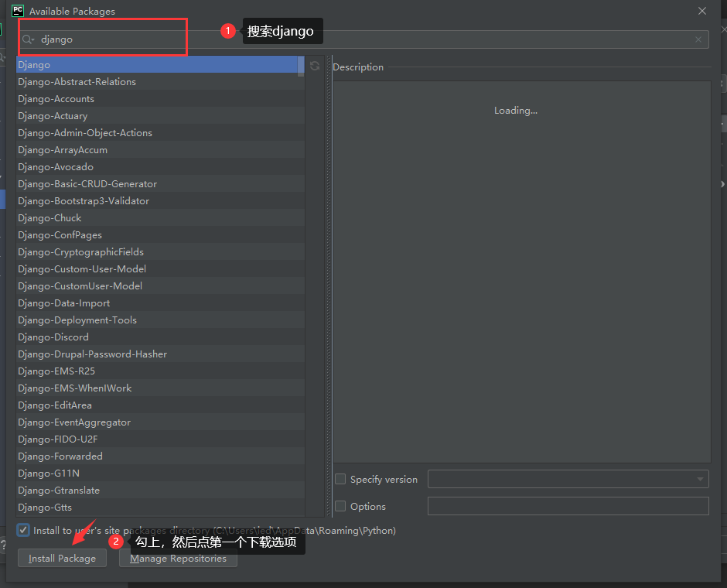727x588 pixels.
Task: Select Django-Admin-Object-Actions package
Action: coord(160,132)
